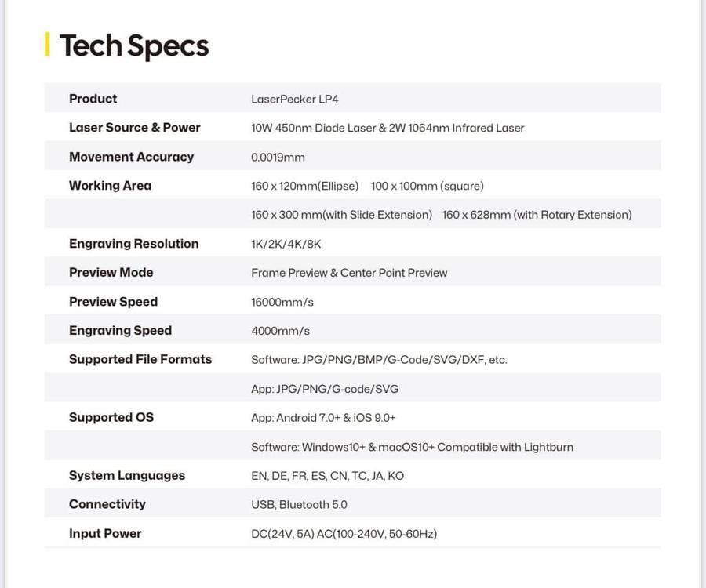
Task: Click the Tech Specs heading
Action: (x=134, y=46)
